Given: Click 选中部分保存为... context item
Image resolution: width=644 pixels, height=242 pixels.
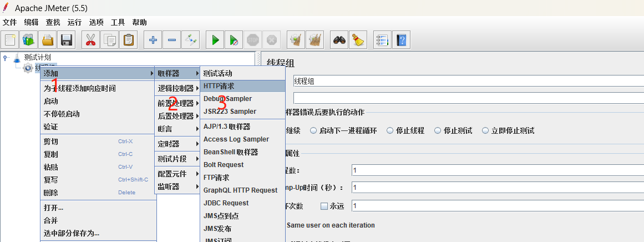Looking at the screenshot, I should (x=98, y=233).
